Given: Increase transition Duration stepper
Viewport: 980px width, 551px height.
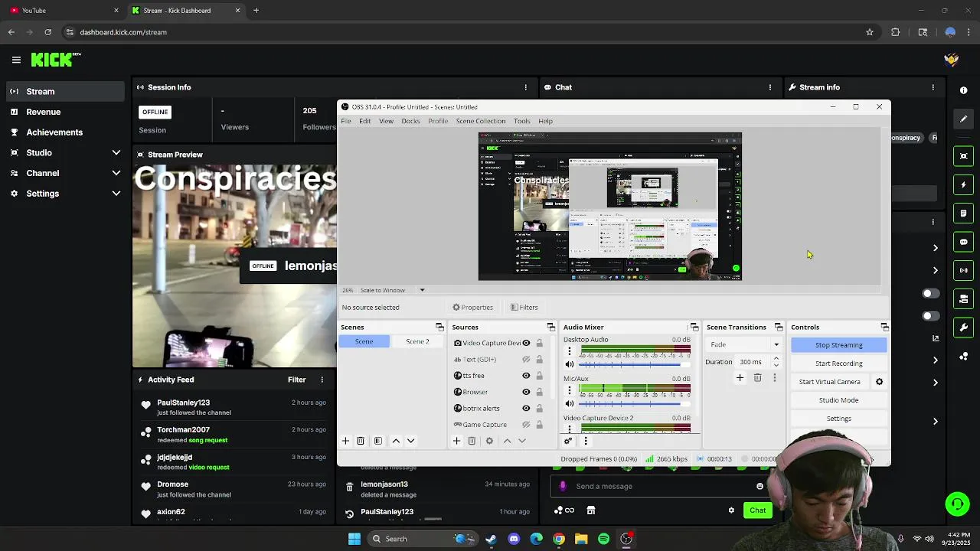Looking at the screenshot, I should click(x=776, y=358).
